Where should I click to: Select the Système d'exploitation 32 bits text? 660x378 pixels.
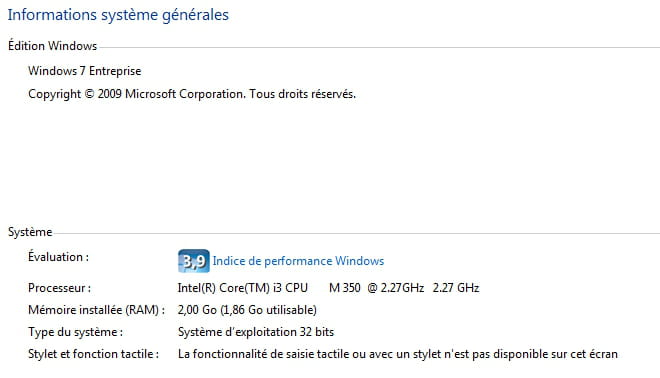pyautogui.click(x=256, y=332)
